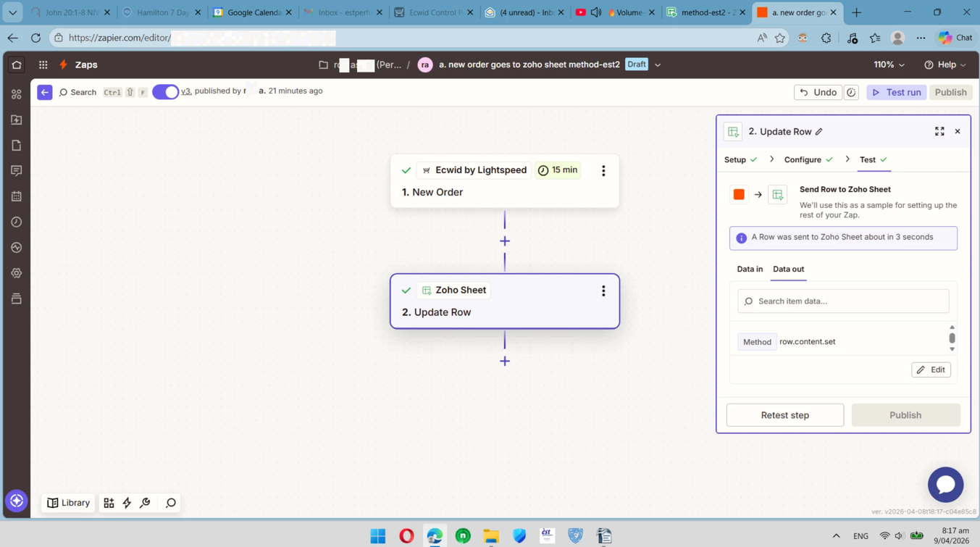Viewport: 980px width, 547px height.
Task: Select the Zoho Sheet Update Row step
Action: tap(505, 301)
